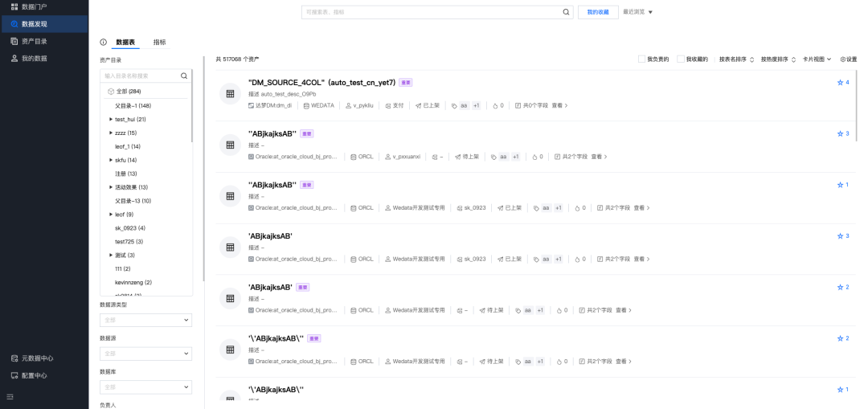
Task: Click v_pxxuanxi owner in second card
Action: coord(403,157)
